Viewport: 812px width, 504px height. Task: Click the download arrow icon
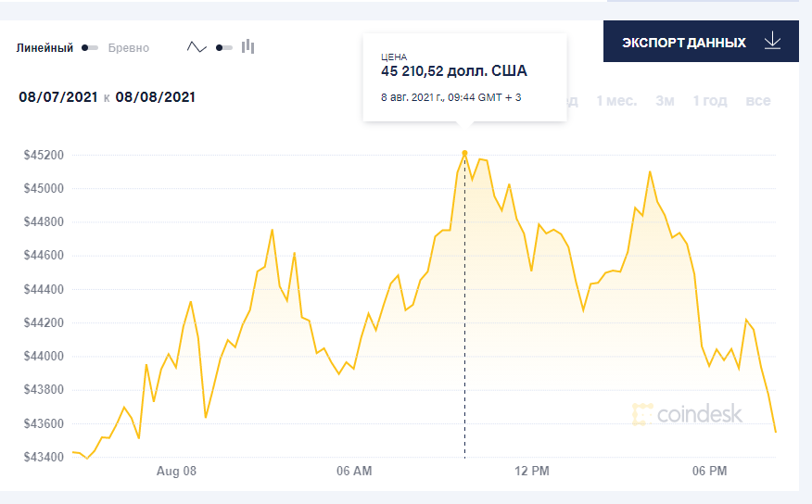(773, 42)
